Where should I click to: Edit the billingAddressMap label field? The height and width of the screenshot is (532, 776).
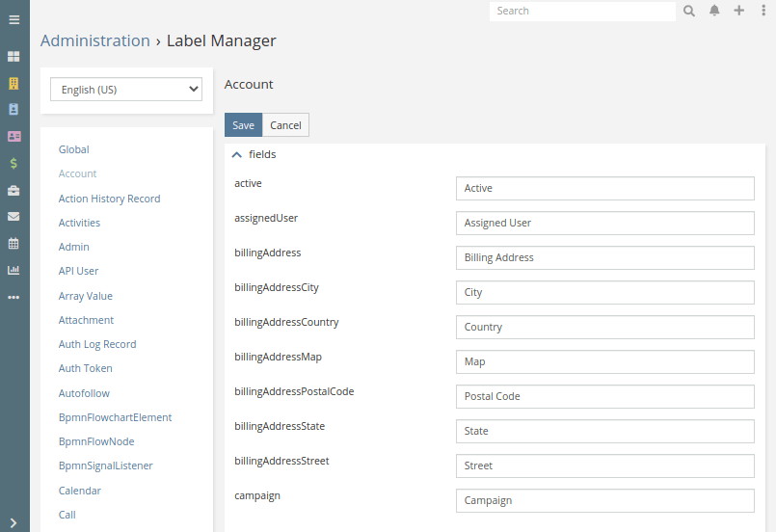(x=604, y=361)
